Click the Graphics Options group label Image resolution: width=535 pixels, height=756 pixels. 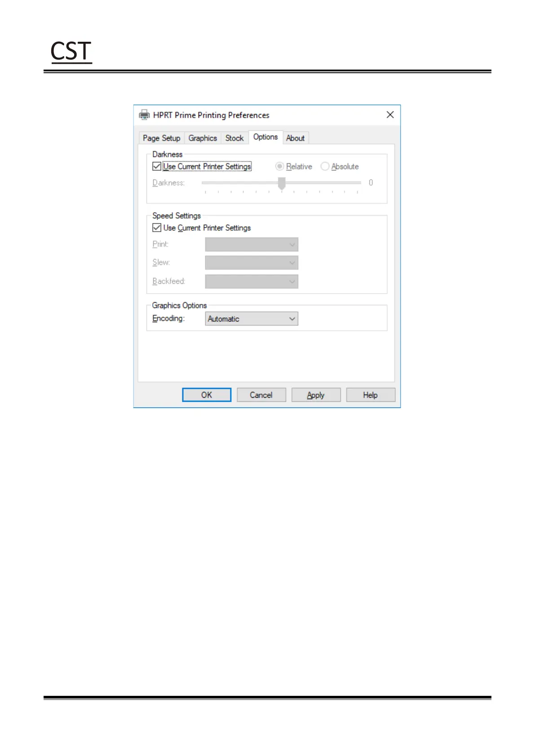179,305
